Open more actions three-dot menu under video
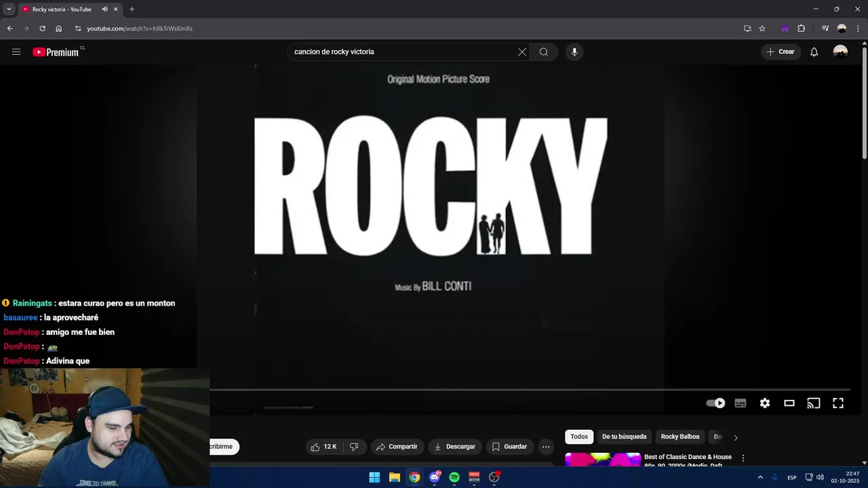The image size is (868, 488). click(x=546, y=447)
